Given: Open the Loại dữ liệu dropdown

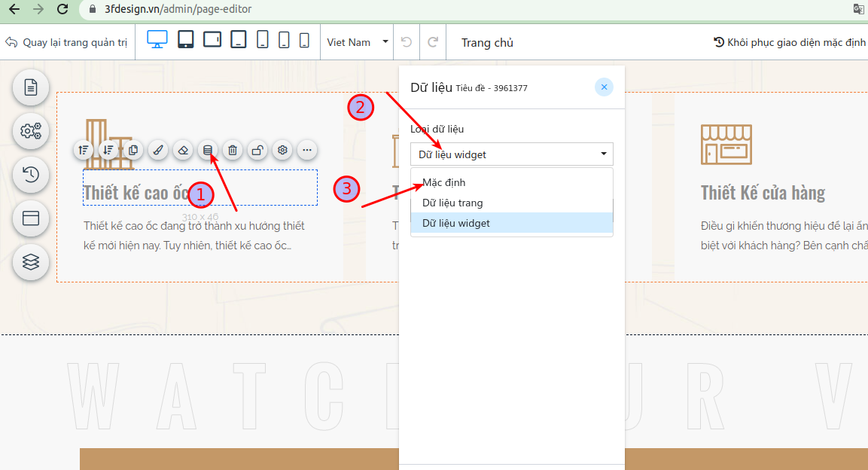Looking at the screenshot, I should [511, 154].
